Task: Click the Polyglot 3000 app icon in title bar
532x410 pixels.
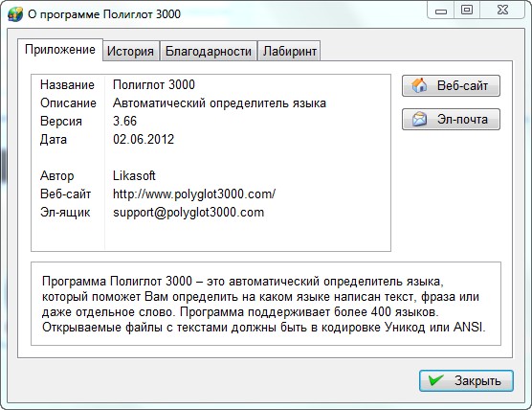Action: 15,14
